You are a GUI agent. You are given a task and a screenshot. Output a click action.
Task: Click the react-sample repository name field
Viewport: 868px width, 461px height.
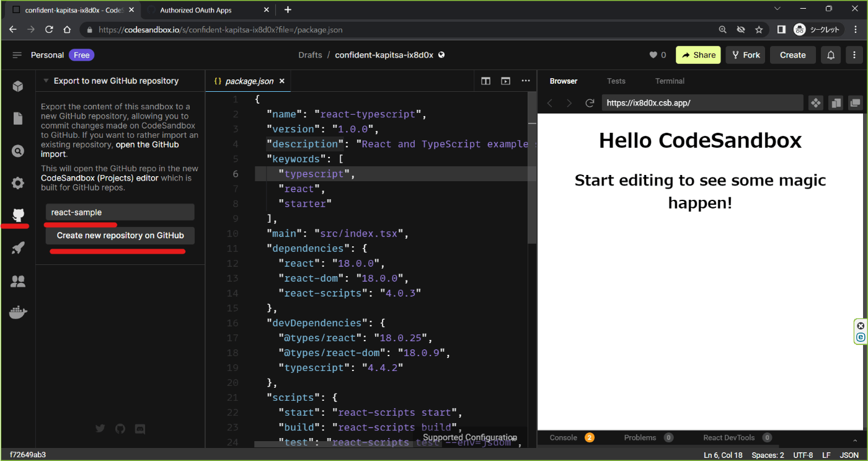(120, 212)
